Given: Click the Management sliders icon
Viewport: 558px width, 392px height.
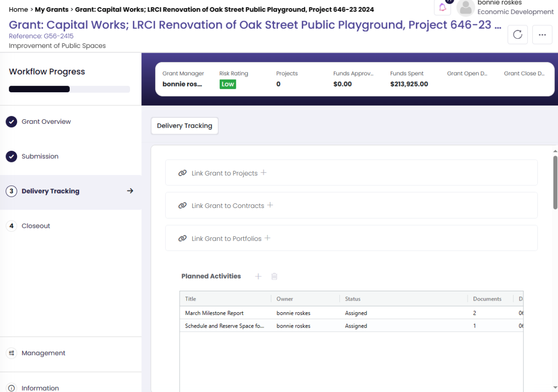Looking at the screenshot, I should [12, 353].
